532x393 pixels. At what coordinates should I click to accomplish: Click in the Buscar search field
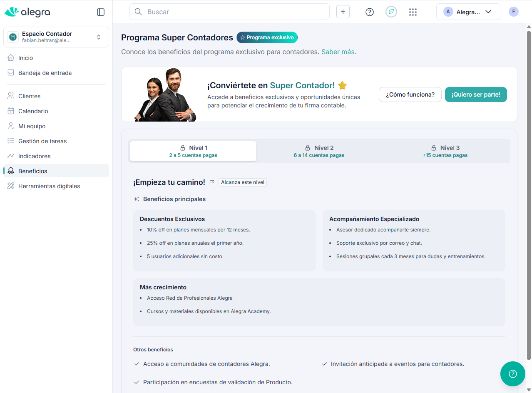233,12
